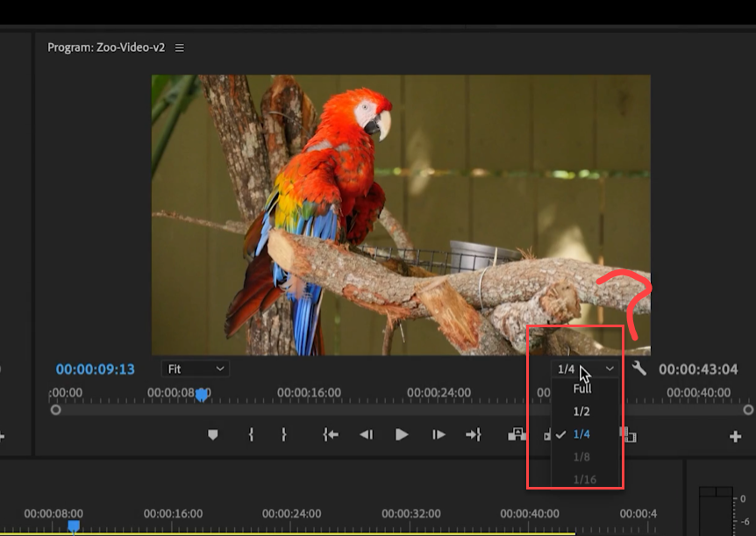Choose 1/2 playback resolution
Screen dimensions: 756x536
(x=581, y=411)
